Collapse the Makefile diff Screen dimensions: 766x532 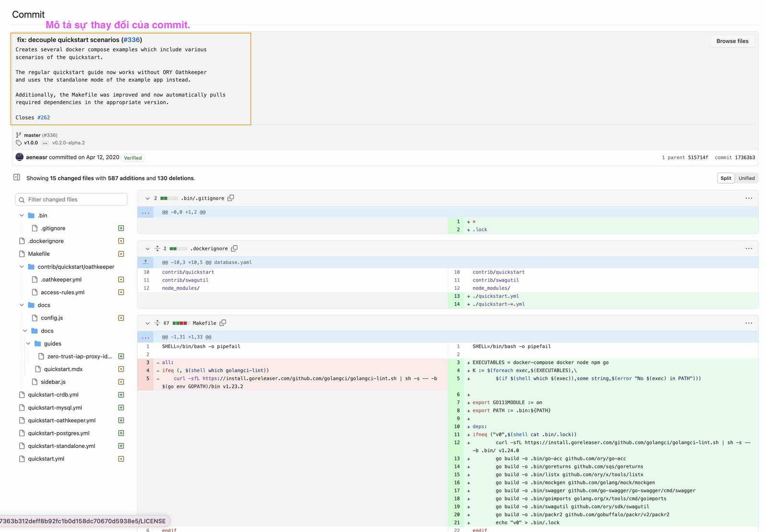tap(147, 323)
